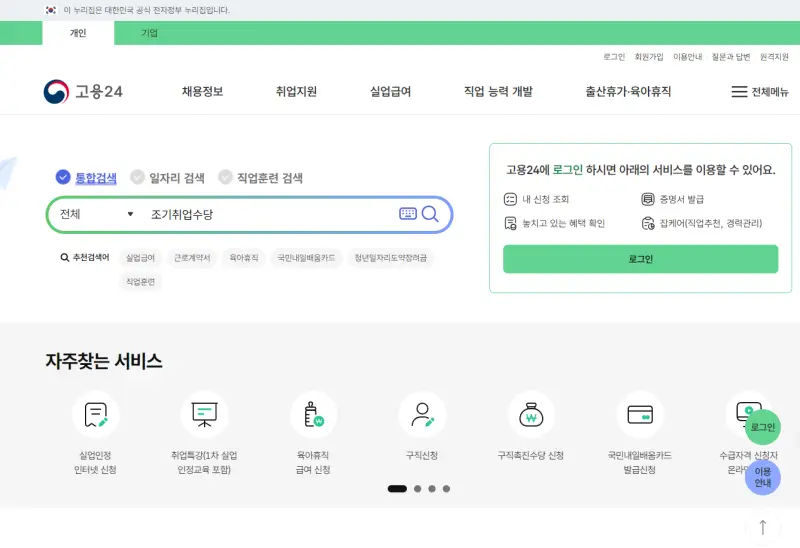
Task: Open the 직업 능력 개발 menu
Action: click(498, 92)
